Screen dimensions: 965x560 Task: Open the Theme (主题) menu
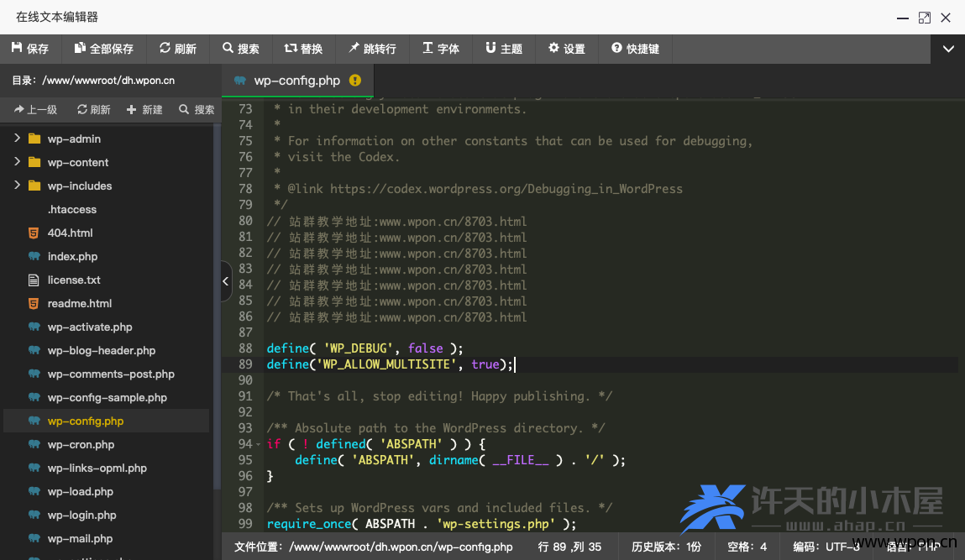(x=504, y=49)
